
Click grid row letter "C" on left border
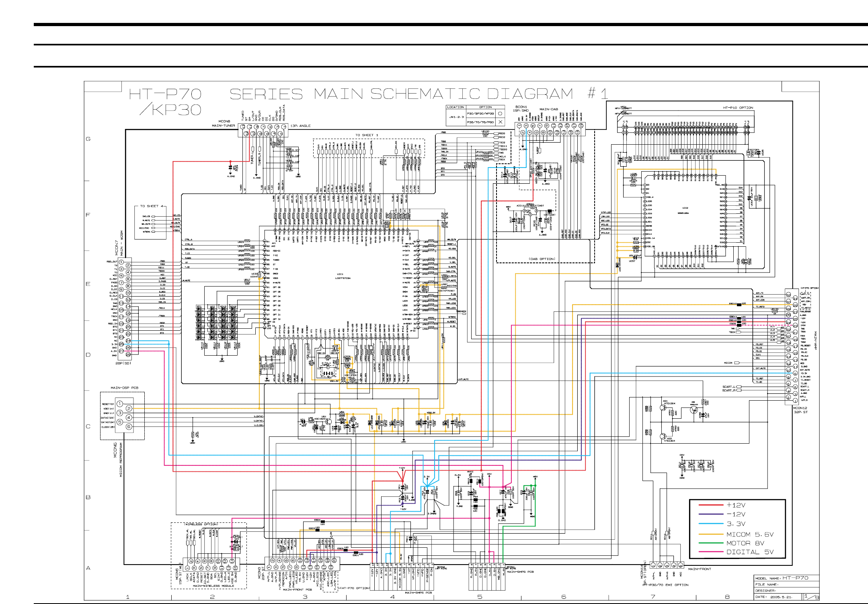tap(88, 426)
